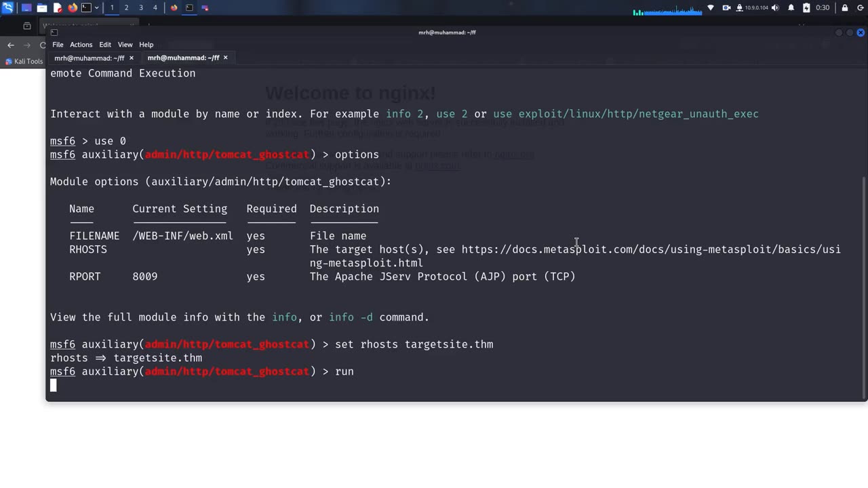Open the Wi-Fi network indicator
868x488 pixels.
point(711,7)
